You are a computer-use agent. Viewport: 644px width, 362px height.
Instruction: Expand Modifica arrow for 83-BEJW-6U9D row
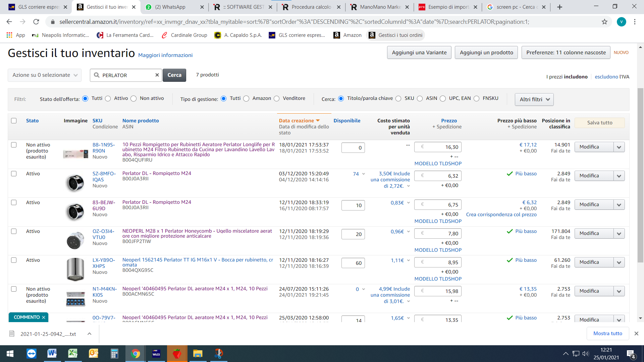pyautogui.click(x=619, y=205)
